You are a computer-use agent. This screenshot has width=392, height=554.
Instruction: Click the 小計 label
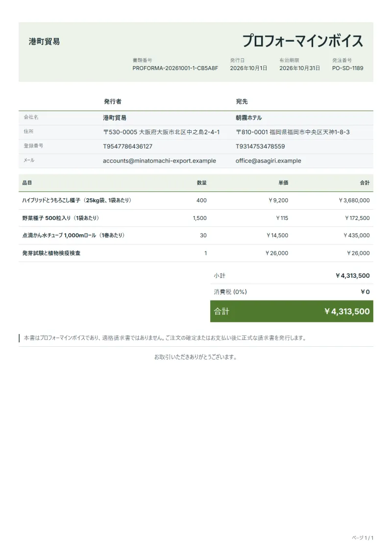220,276
